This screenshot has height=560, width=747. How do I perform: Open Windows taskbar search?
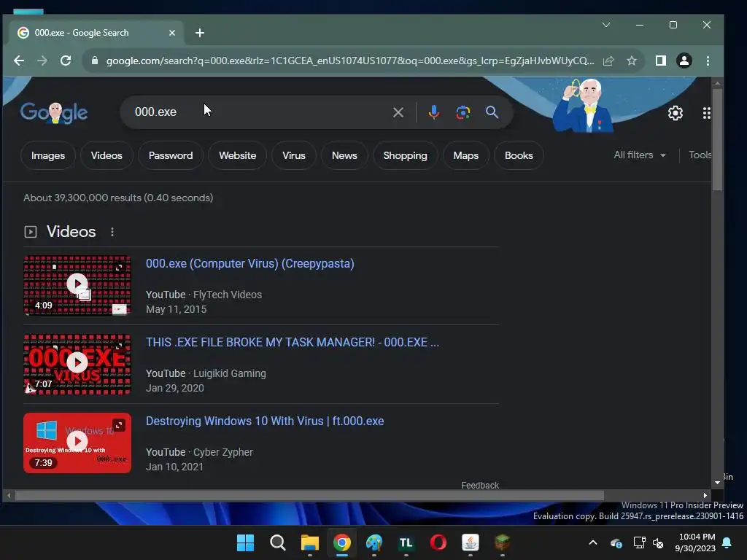(277, 542)
